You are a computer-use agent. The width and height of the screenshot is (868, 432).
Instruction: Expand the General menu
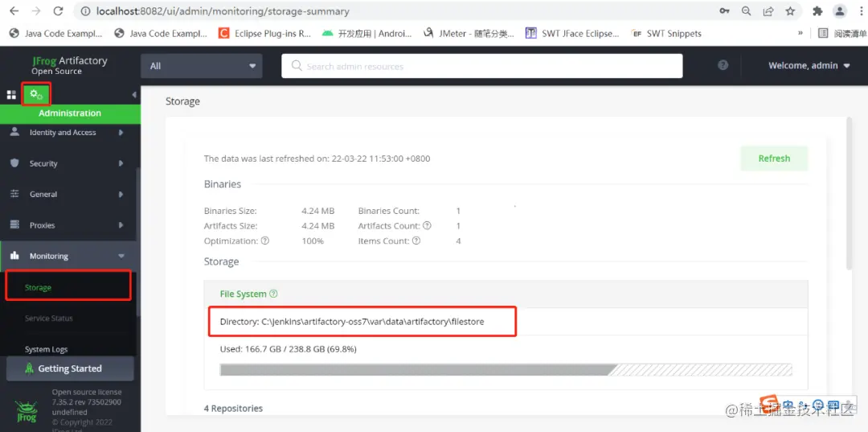tap(68, 195)
